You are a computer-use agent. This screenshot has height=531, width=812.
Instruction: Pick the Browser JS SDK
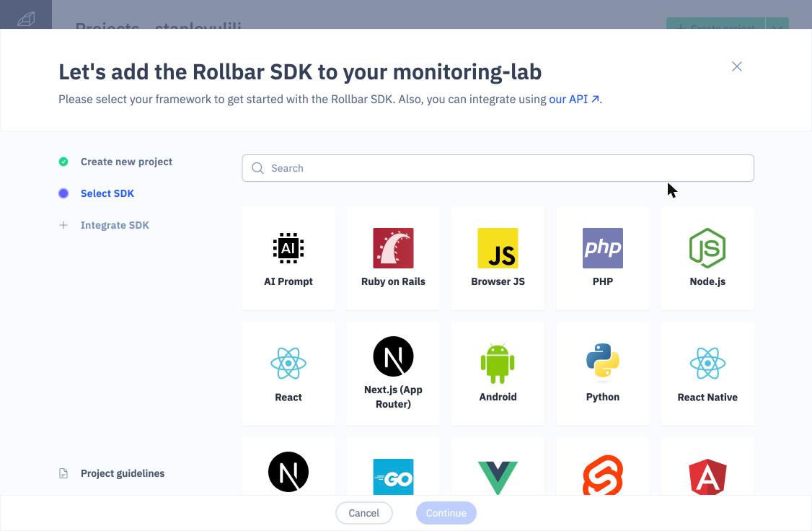point(498,258)
